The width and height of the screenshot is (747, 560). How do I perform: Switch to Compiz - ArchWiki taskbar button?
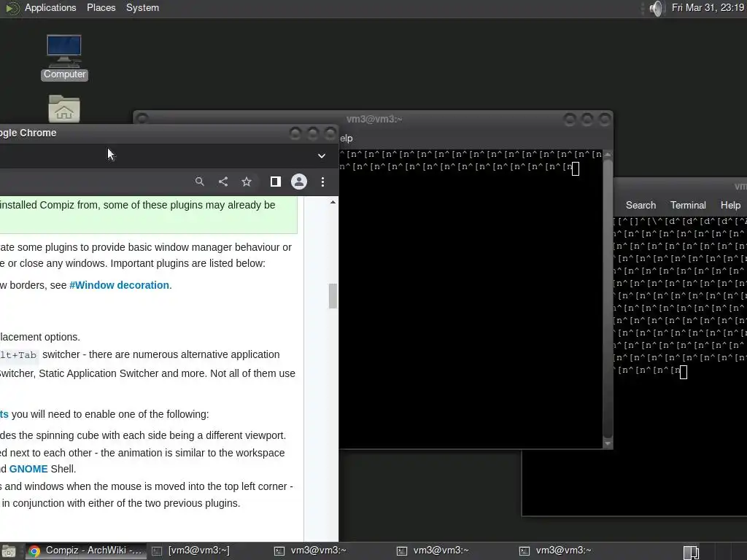(86, 551)
